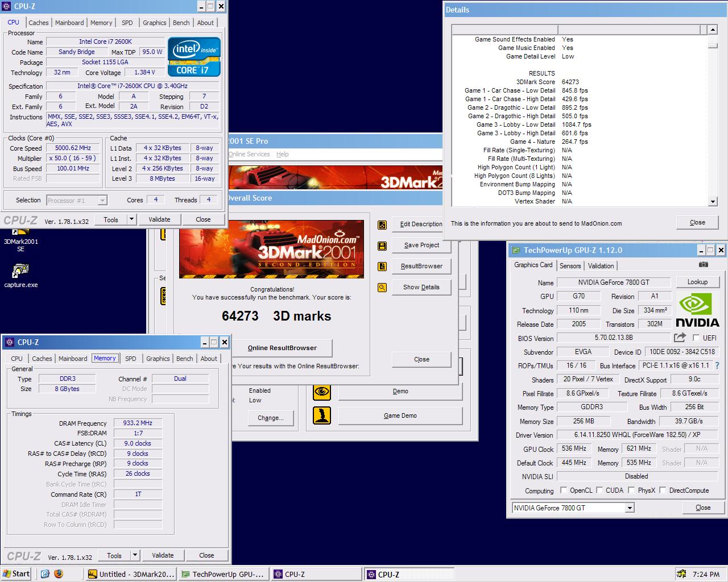Click the Save Project floppy disk icon

(x=382, y=246)
